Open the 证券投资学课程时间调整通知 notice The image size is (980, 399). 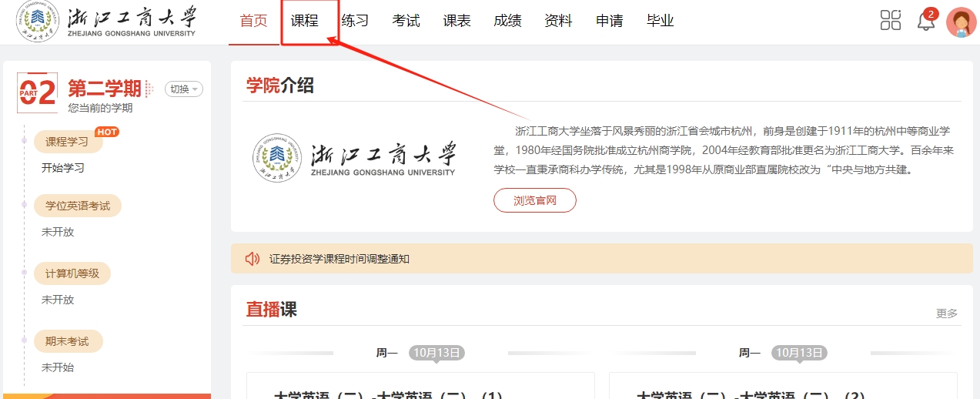pos(339,259)
